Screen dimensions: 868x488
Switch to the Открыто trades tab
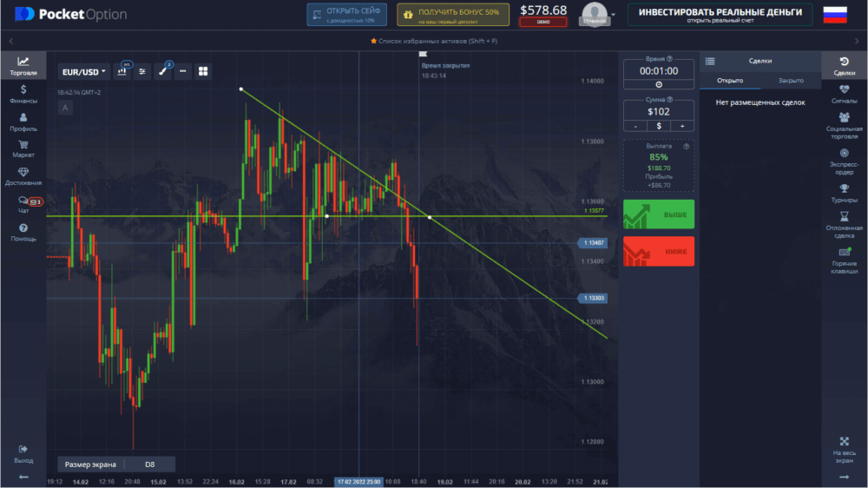(730, 81)
